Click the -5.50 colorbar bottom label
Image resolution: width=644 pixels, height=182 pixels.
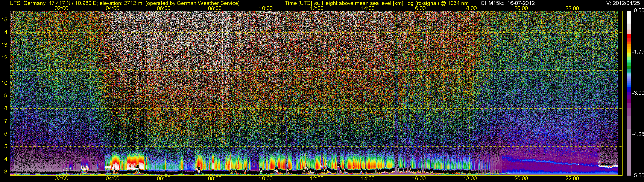click(x=638, y=176)
